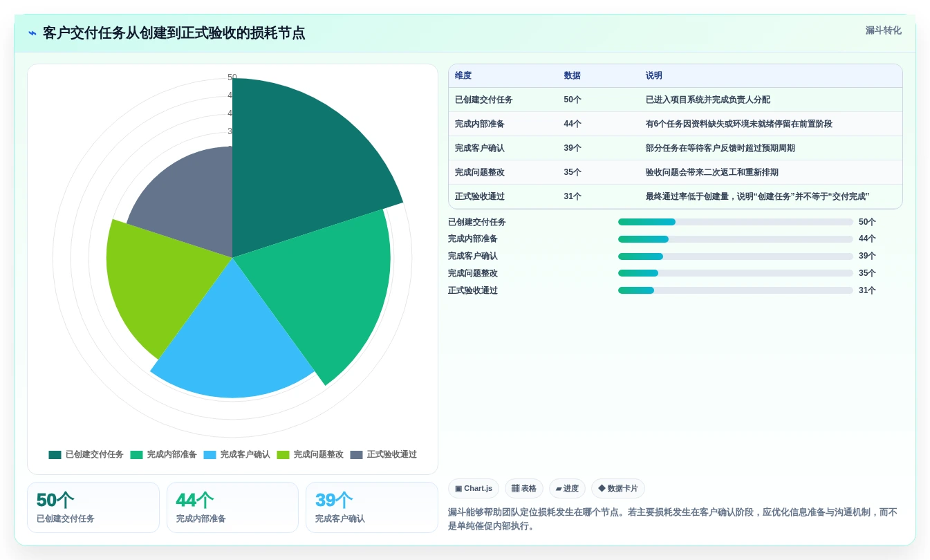Select the 完成内部准备 table row cell
The width and height of the screenshot is (930, 560).
[x=480, y=124]
